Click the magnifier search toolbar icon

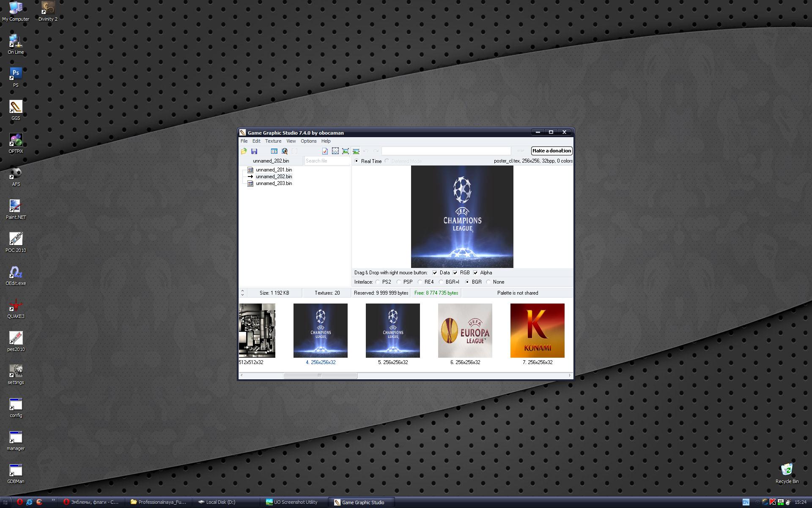pos(285,151)
